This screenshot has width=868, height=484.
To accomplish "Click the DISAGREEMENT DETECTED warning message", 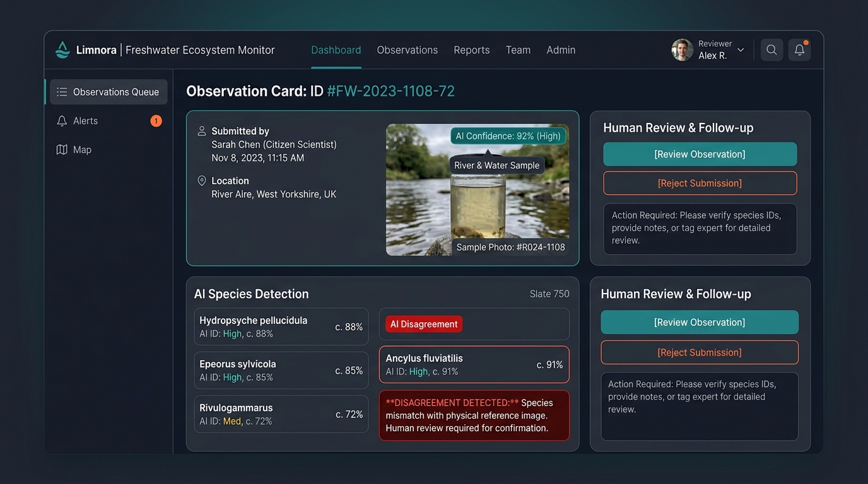I will 474,415.
